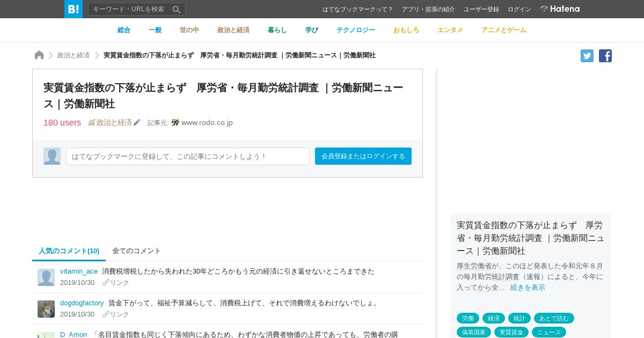Click the bookmark comment input field

pyautogui.click(x=188, y=156)
